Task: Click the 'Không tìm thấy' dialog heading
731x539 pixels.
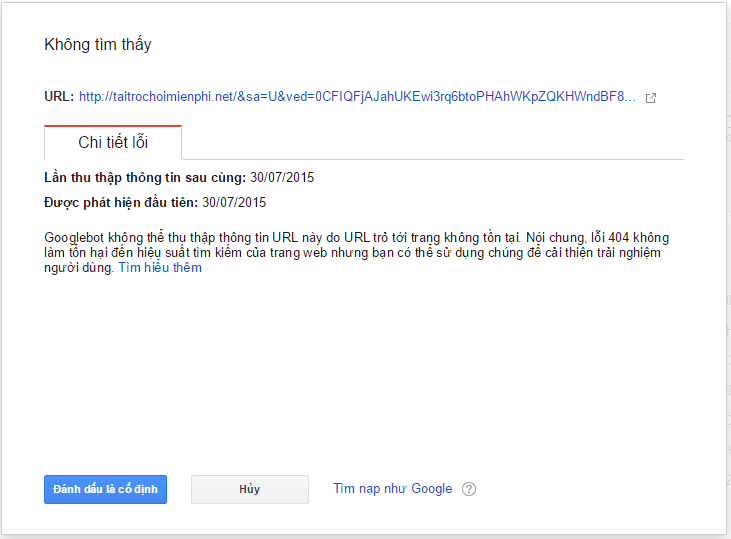Action: [x=98, y=44]
